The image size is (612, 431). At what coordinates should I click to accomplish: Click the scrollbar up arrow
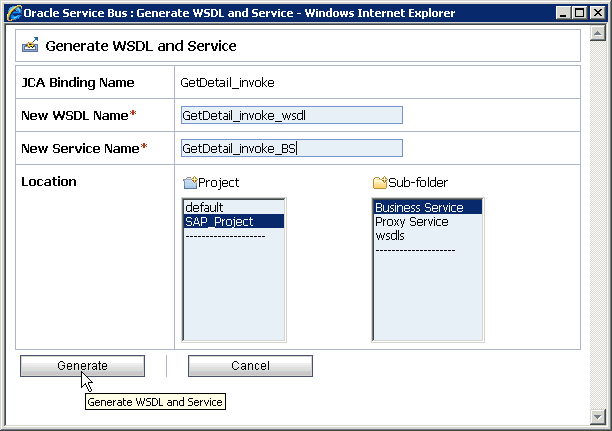click(598, 34)
